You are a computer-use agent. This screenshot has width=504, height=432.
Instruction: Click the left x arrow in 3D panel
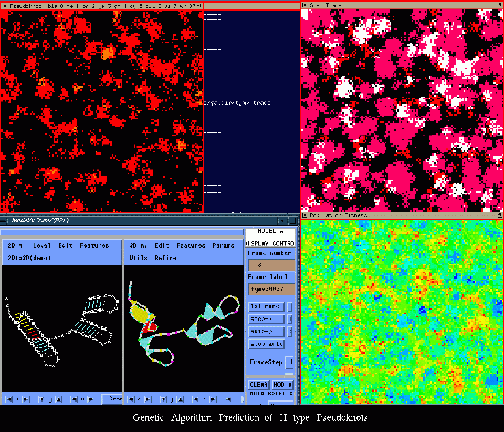[131, 399]
